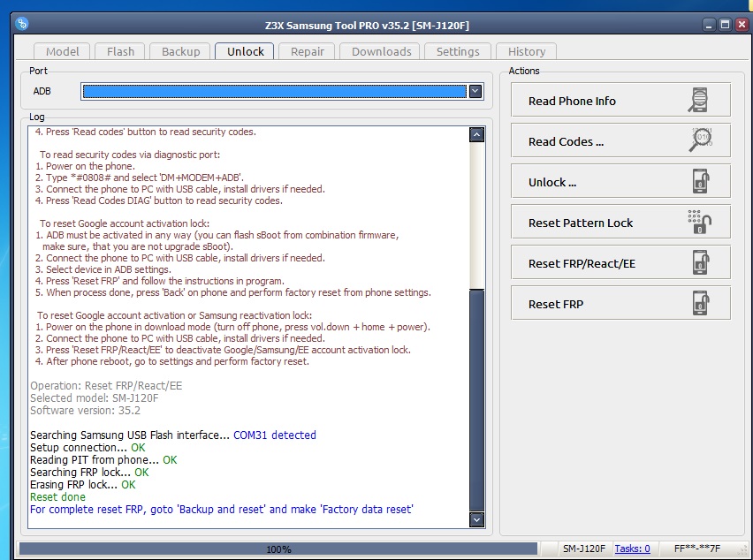Click the Read Phone Info phone-magnifier icon
The height and width of the screenshot is (560, 753).
tap(699, 100)
